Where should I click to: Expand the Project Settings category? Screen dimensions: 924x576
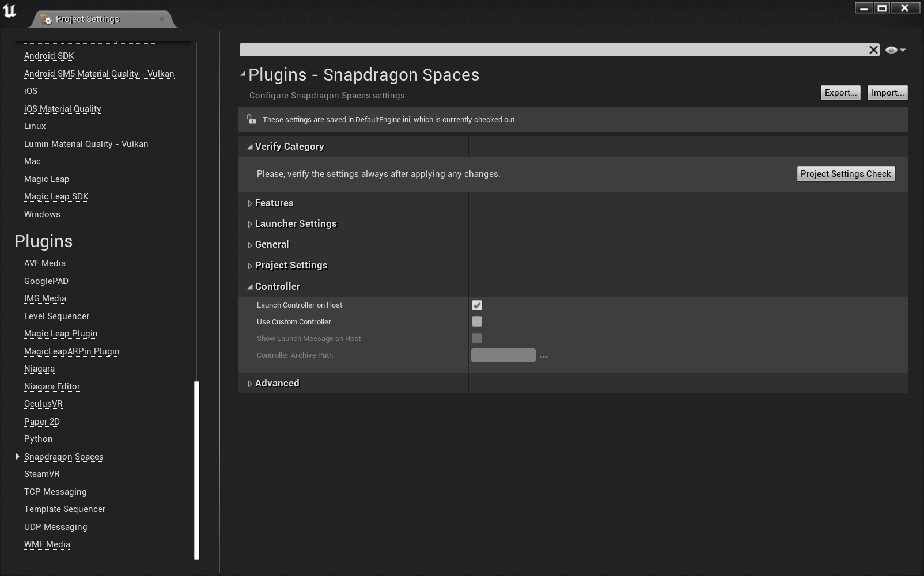pyautogui.click(x=250, y=266)
